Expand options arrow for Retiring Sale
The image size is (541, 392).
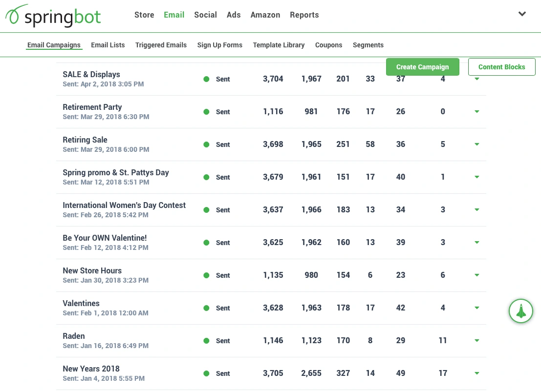coord(476,144)
